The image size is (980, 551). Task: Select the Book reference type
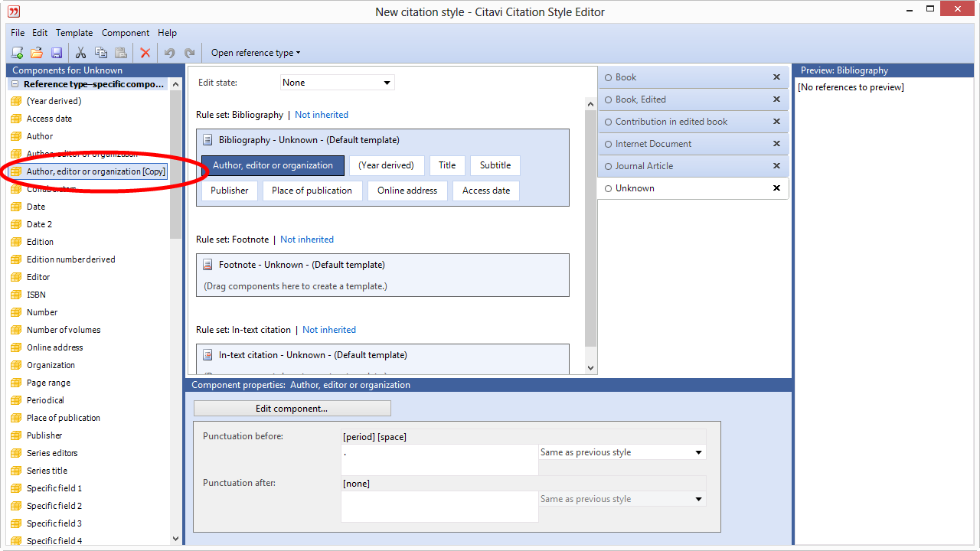pyautogui.click(x=694, y=77)
